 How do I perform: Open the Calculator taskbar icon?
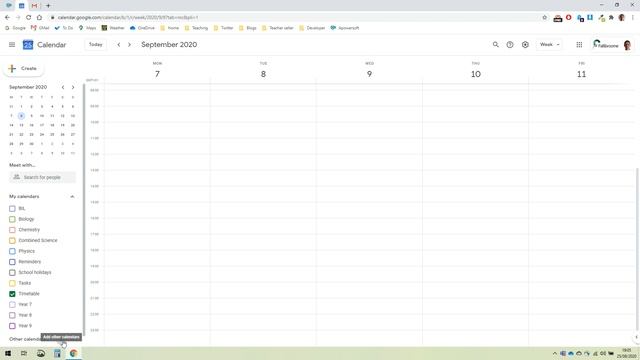point(57,353)
